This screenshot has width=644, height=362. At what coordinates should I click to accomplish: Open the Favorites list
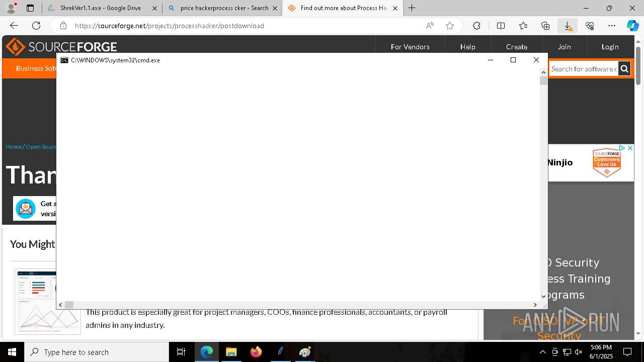click(523, 26)
